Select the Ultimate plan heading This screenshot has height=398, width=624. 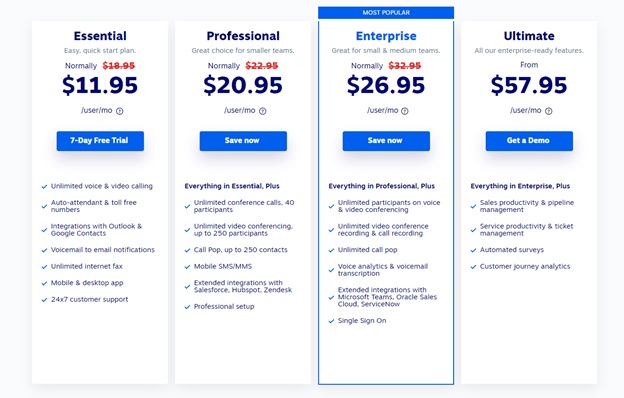[529, 36]
